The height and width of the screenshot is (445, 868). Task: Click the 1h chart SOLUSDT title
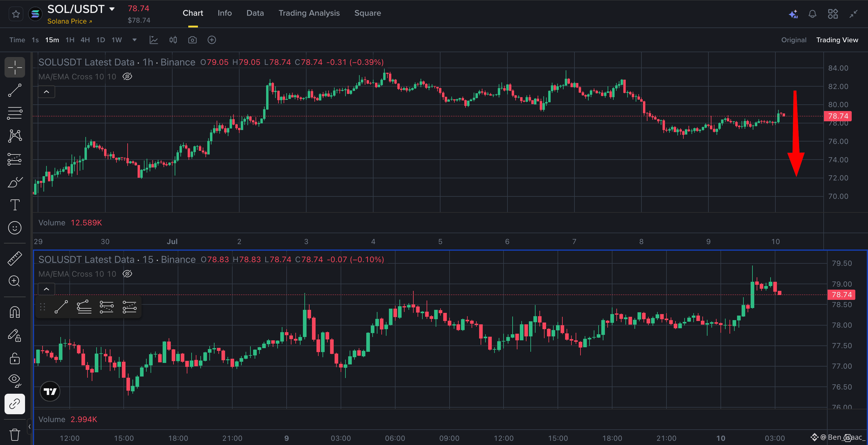tap(116, 62)
